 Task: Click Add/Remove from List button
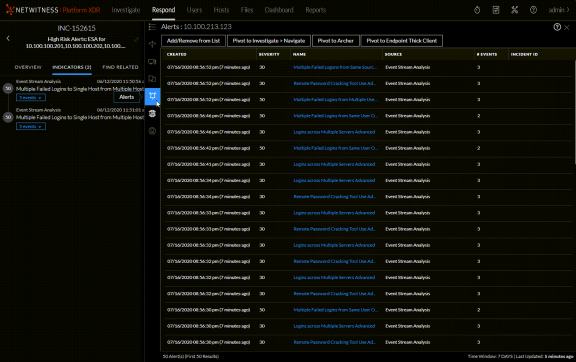click(x=193, y=41)
